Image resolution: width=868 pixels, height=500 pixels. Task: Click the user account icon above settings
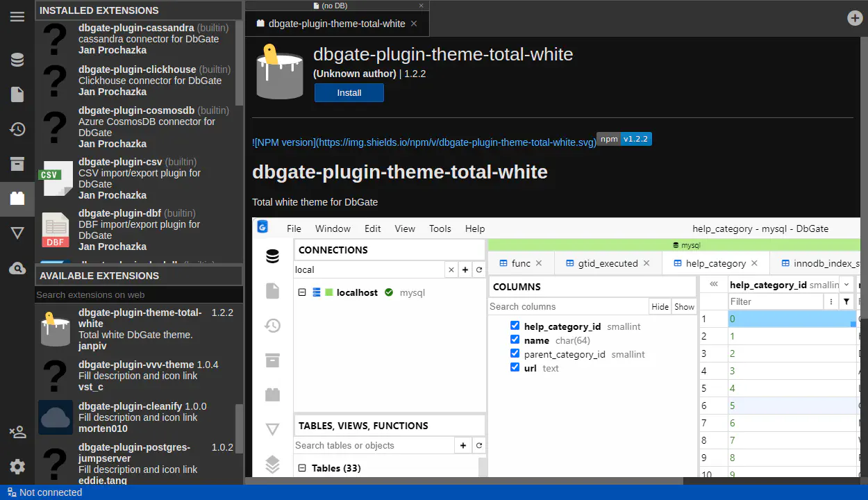(17, 432)
